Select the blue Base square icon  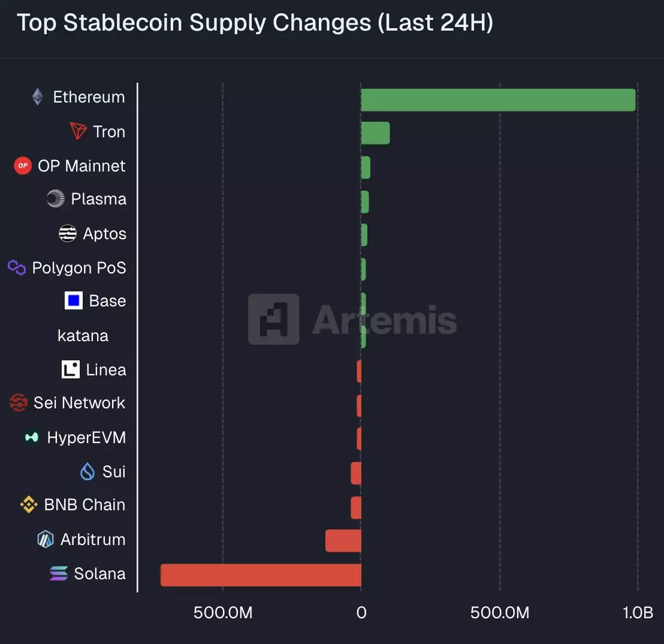pyautogui.click(x=74, y=300)
